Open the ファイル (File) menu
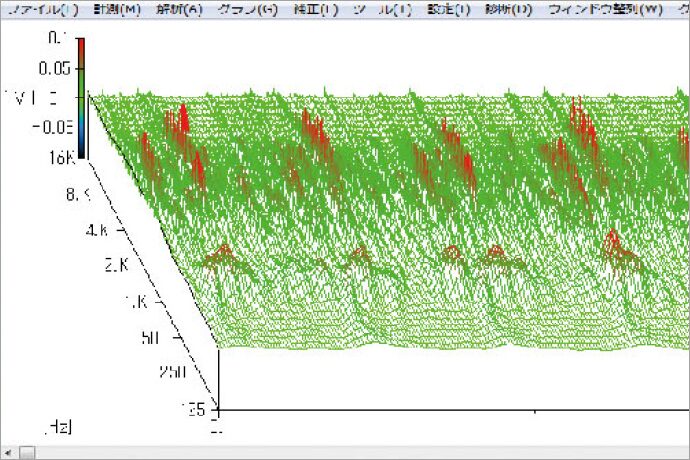The height and width of the screenshot is (460, 690). [42, 10]
